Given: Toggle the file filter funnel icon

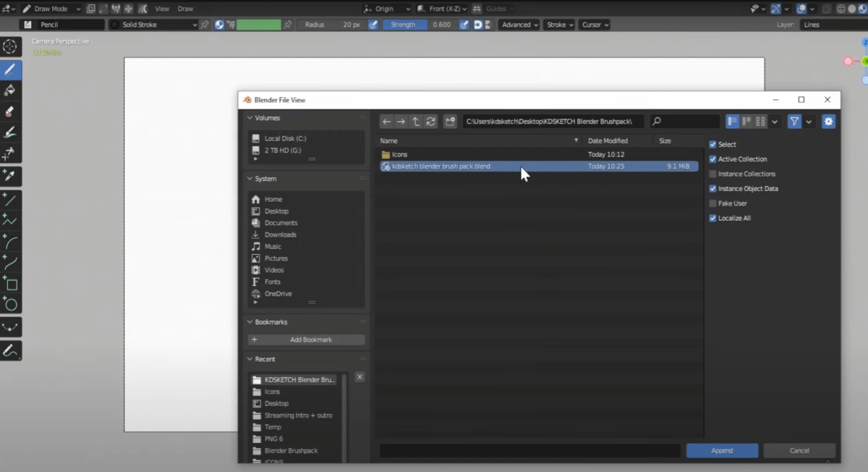Looking at the screenshot, I should coord(794,122).
